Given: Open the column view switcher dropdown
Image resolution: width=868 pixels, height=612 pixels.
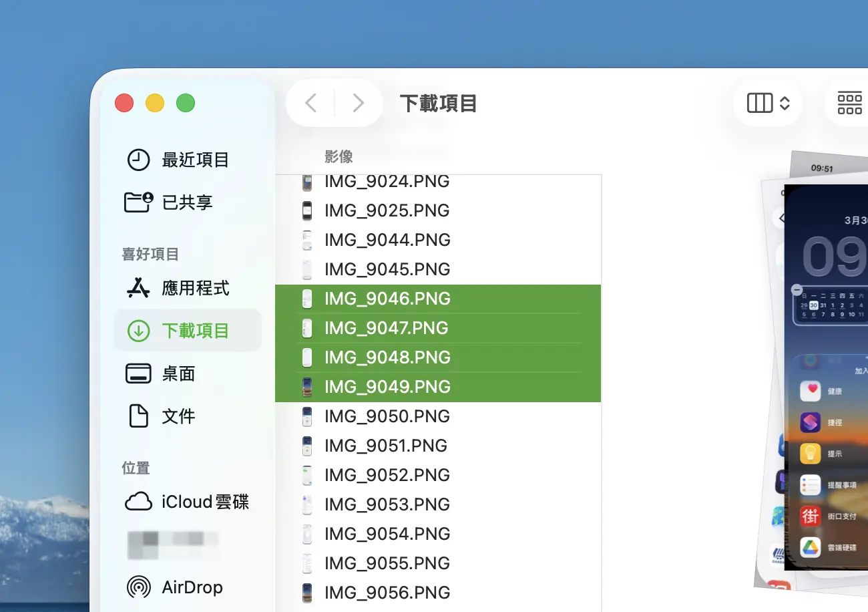Looking at the screenshot, I should click(768, 103).
